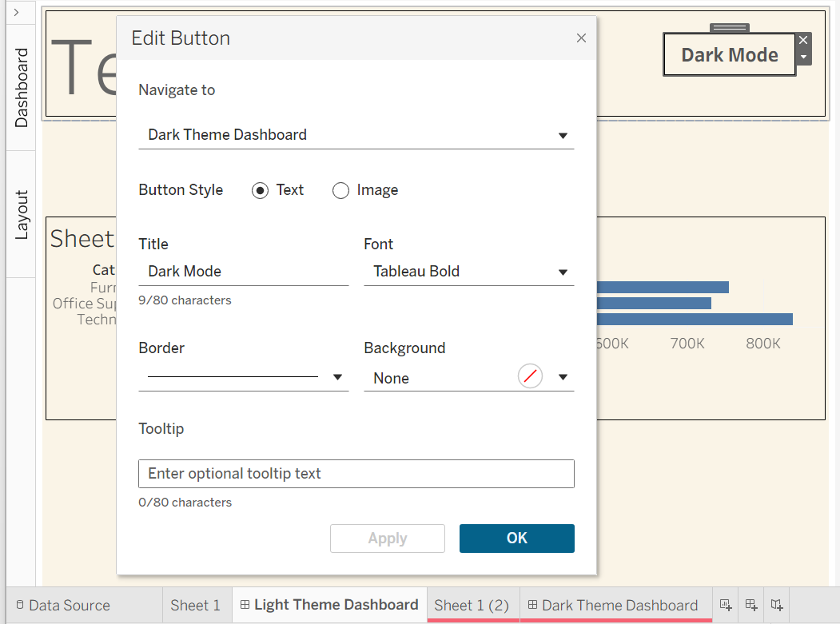Open Dark Mode object's More Options arrow
This screenshot has width=840, height=624.
point(803,57)
